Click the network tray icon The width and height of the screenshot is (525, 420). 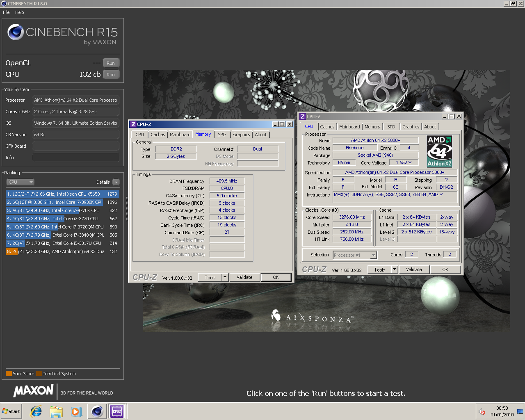(x=520, y=411)
